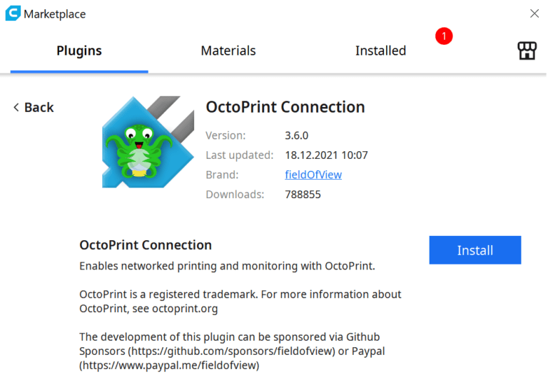Click the 'Enables networked printing' description line
This screenshot has width=548, height=392.
227,266
